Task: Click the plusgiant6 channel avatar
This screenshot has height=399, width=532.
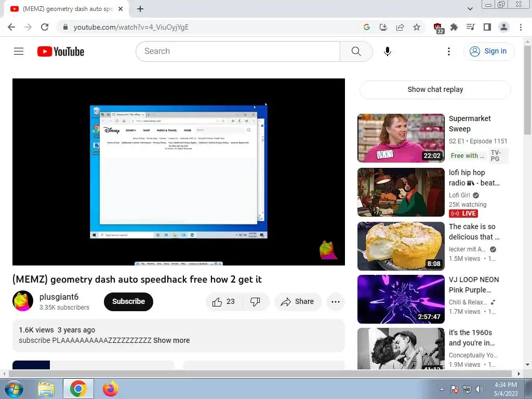Action: coord(23,301)
